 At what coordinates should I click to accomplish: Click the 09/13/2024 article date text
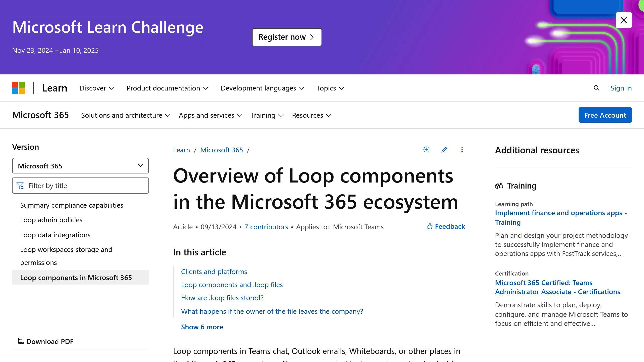[x=218, y=227]
